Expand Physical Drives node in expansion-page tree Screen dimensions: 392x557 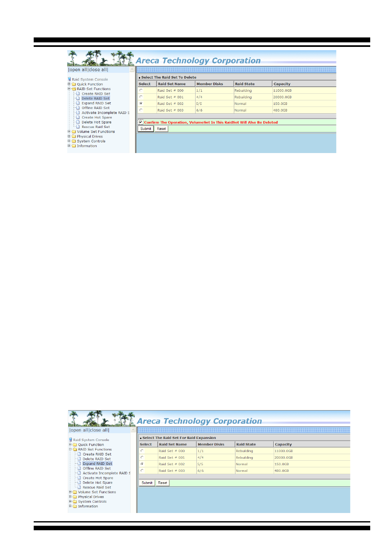click(70, 497)
